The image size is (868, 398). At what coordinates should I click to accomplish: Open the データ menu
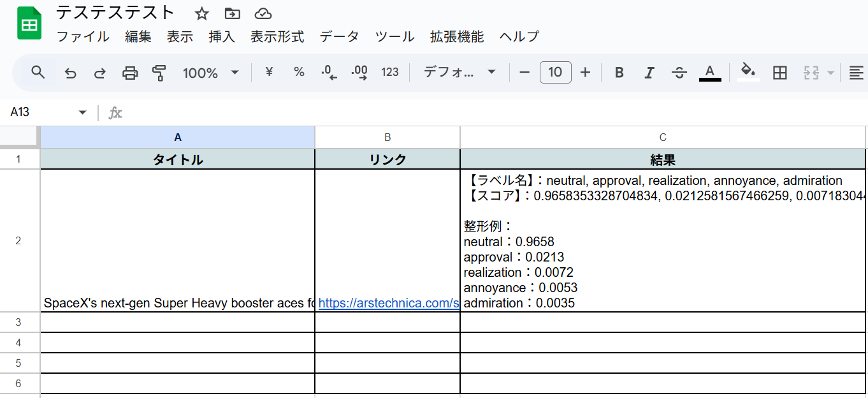click(339, 36)
